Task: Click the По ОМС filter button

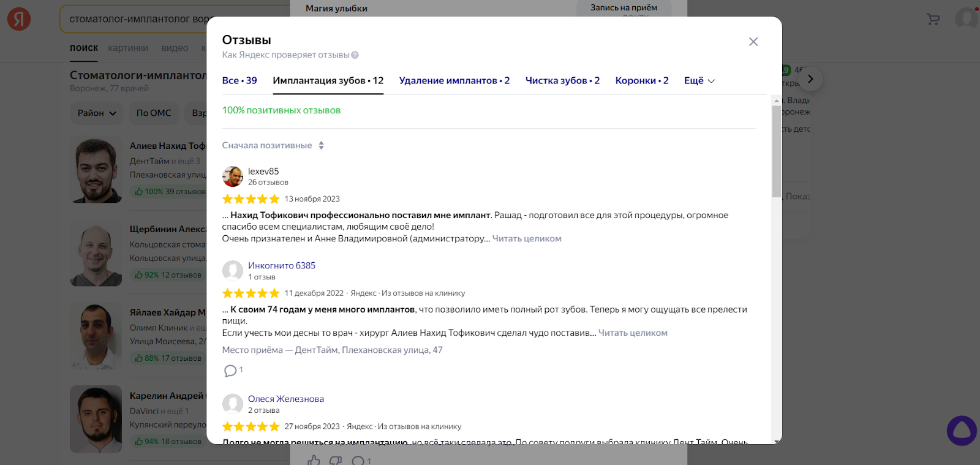Action: point(154,113)
